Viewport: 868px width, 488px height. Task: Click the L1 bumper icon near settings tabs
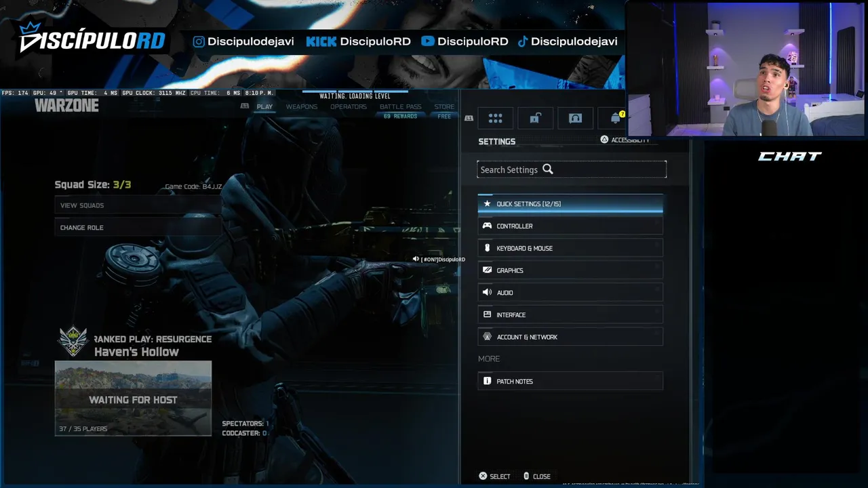469,118
